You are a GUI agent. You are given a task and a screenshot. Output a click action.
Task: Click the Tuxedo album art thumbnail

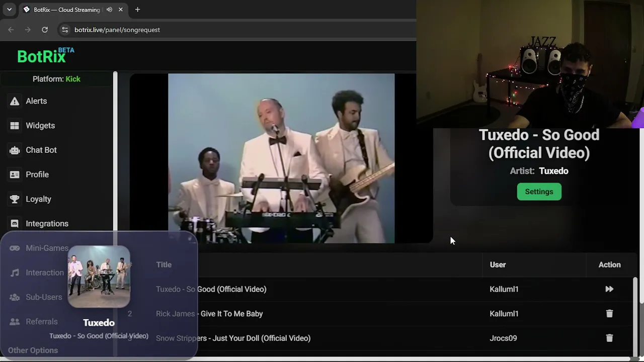tap(99, 276)
